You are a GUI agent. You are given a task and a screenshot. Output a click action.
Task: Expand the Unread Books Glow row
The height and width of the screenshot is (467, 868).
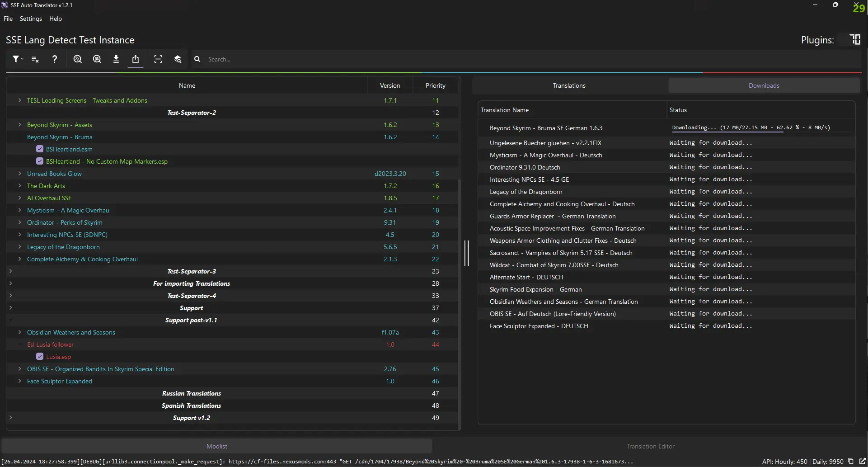point(19,174)
